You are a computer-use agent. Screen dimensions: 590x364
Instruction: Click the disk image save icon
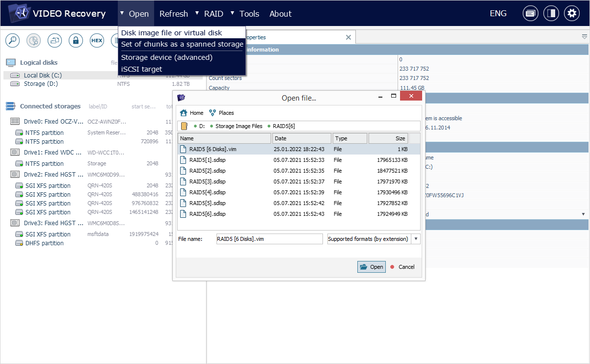click(x=54, y=40)
